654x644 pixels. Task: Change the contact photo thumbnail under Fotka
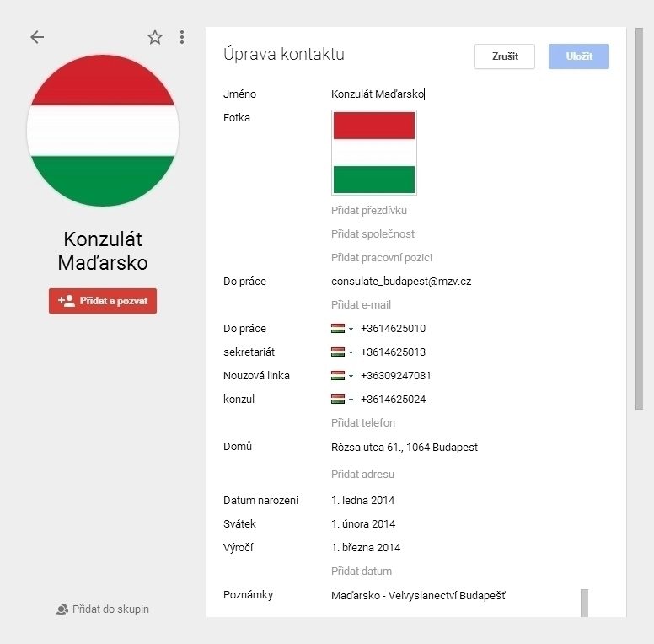point(373,153)
